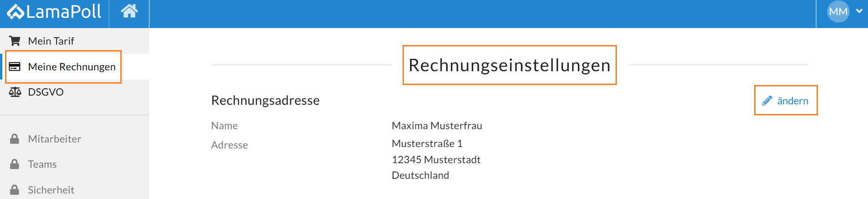Image resolution: width=868 pixels, height=199 pixels.
Task: Click the Rechnungseinstellungen heading
Action: point(510,65)
